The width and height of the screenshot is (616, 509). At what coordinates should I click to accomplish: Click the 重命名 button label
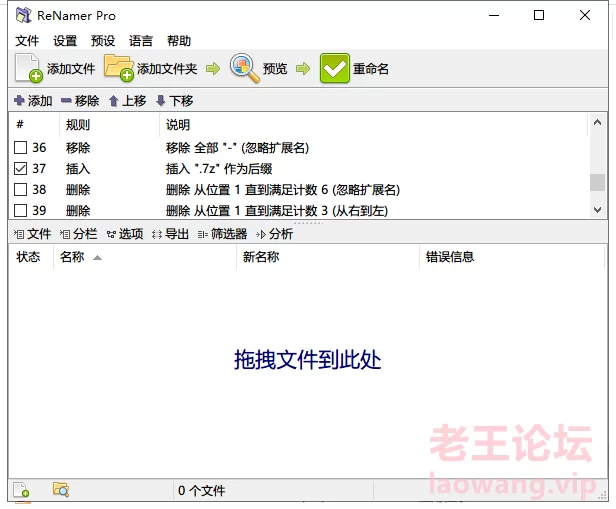click(371, 69)
